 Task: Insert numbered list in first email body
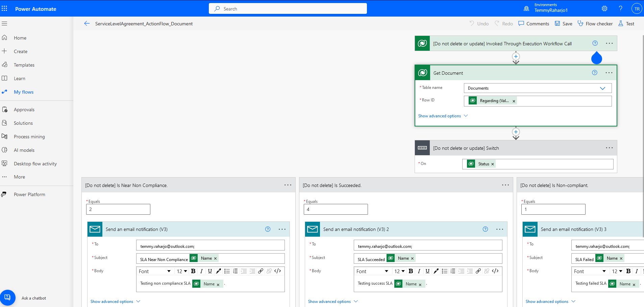pos(236,271)
